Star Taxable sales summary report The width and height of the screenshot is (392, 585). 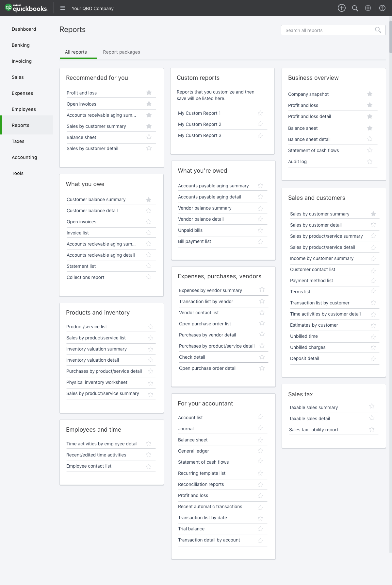coord(372,406)
